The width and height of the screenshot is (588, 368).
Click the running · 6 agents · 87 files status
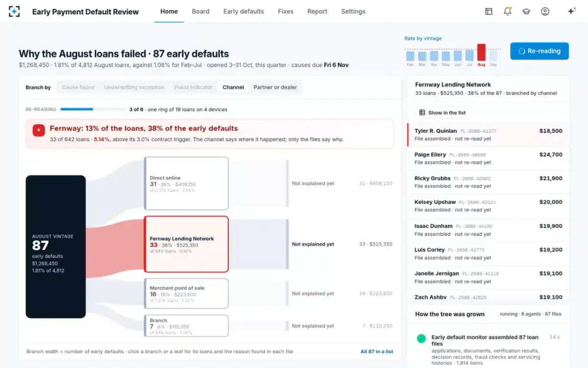pyautogui.click(x=531, y=314)
